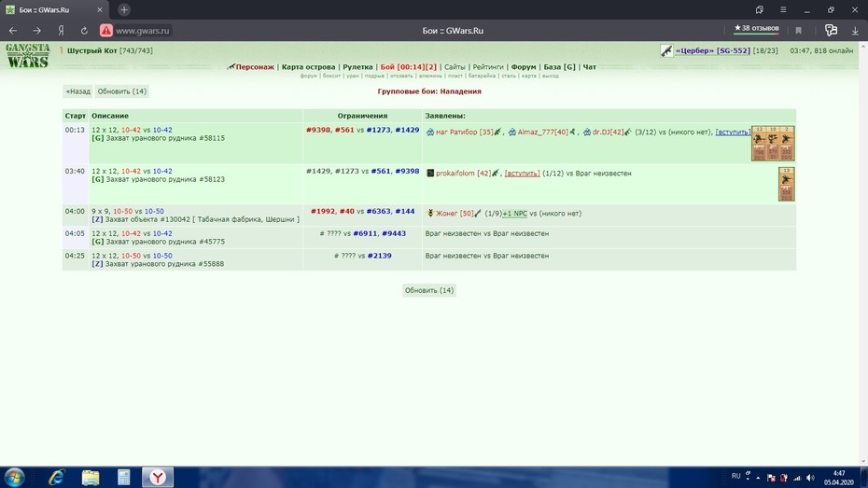The height and width of the screenshot is (488, 868).
Task: Open syndicate #9398 in first row
Action: 318,130
